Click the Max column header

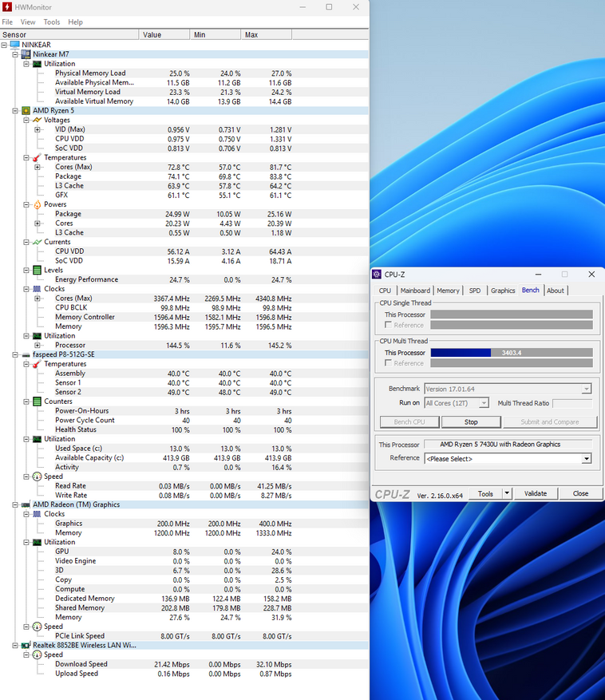[x=251, y=35]
